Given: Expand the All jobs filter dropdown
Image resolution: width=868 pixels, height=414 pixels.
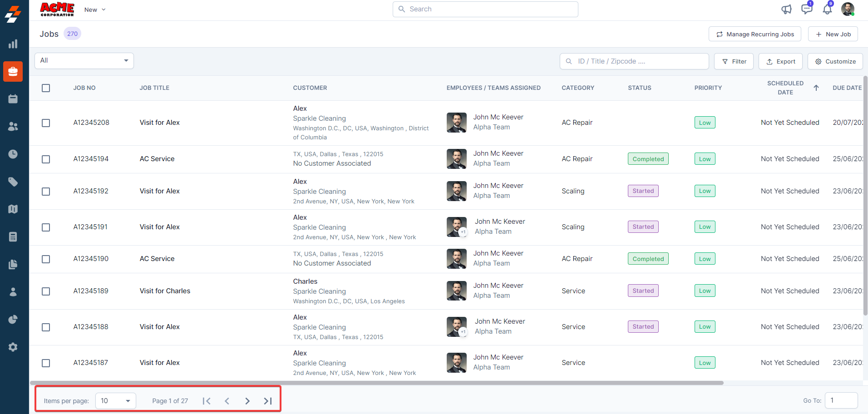Looking at the screenshot, I should (x=84, y=61).
